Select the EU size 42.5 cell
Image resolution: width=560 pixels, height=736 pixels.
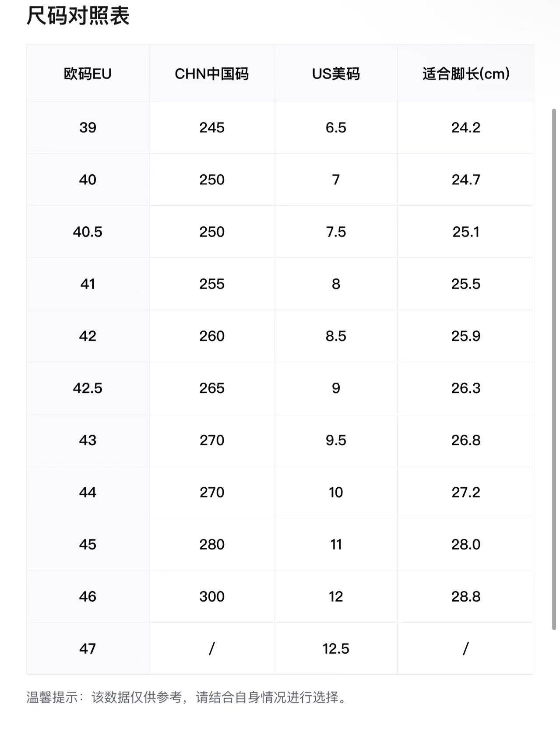click(88, 388)
